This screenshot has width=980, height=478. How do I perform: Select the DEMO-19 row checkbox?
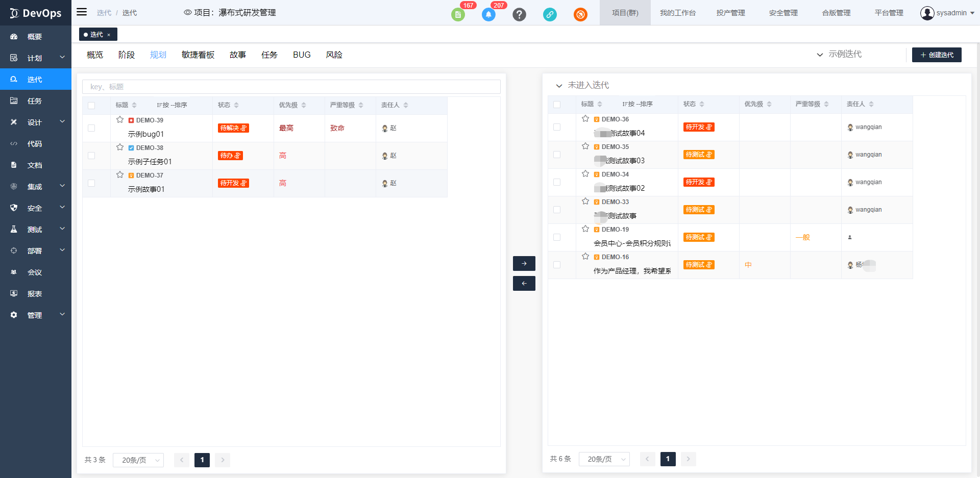(557, 237)
